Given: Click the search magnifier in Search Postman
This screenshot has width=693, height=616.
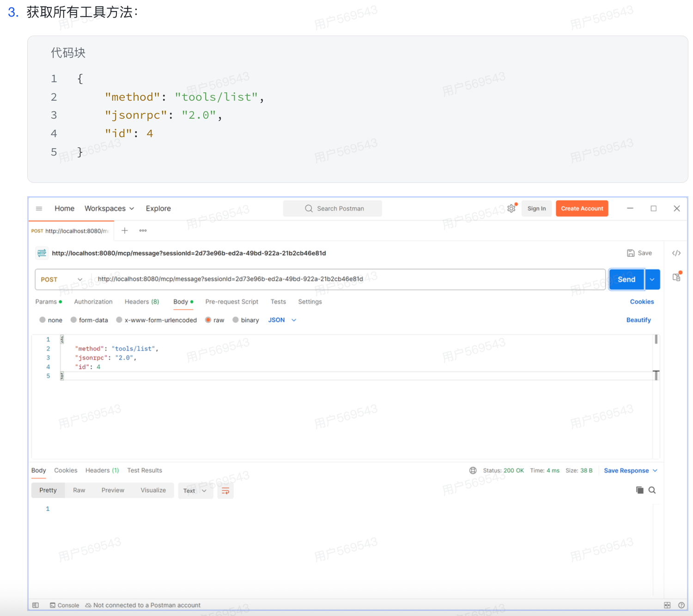Looking at the screenshot, I should [309, 209].
